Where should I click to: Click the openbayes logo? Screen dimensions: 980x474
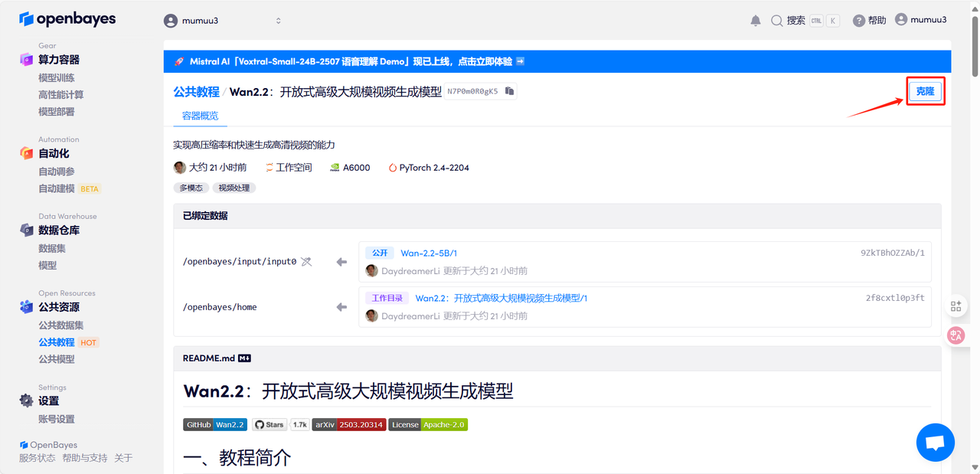68,19
